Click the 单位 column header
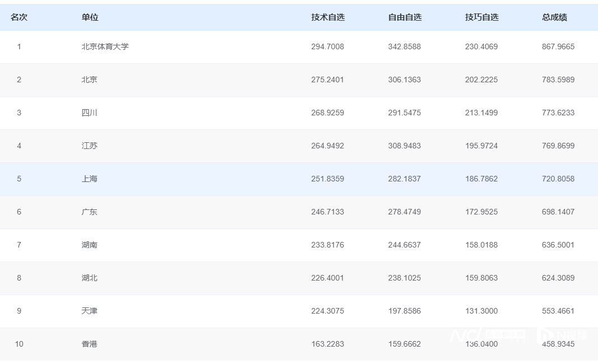598x364 pixels. point(90,17)
